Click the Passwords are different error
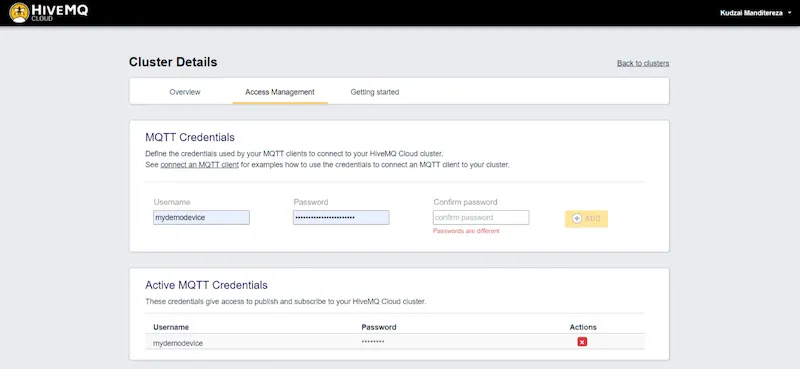 (466, 231)
